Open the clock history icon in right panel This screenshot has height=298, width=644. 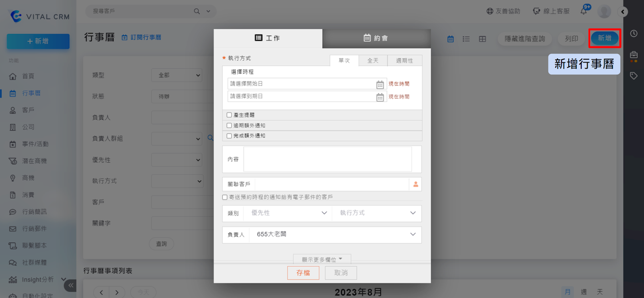[x=634, y=34]
